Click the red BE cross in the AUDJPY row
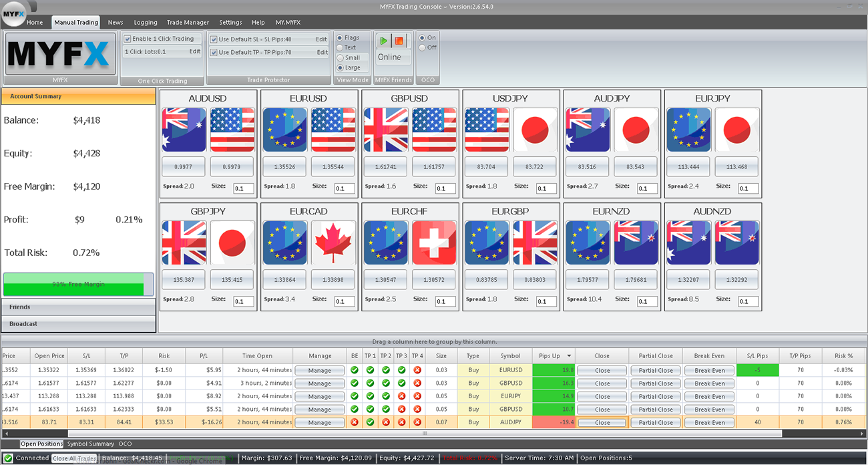Image resolution: width=868 pixels, height=465 pixels. coord(354,422)
